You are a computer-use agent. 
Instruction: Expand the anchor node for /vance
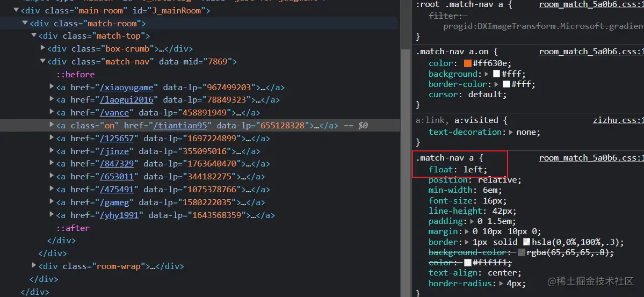pyautogui.click(x=52, y=112)
